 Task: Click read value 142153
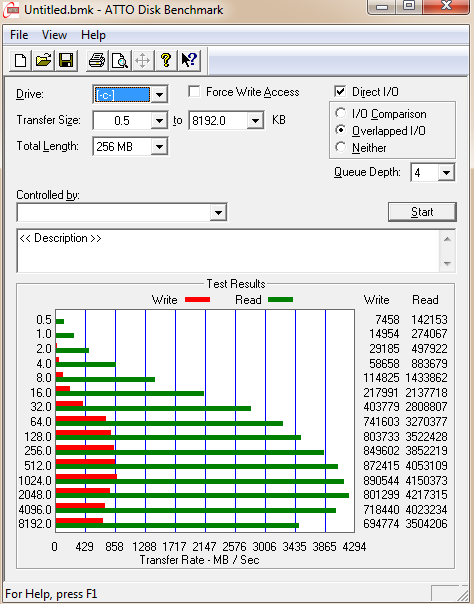[x=429, y=319]
